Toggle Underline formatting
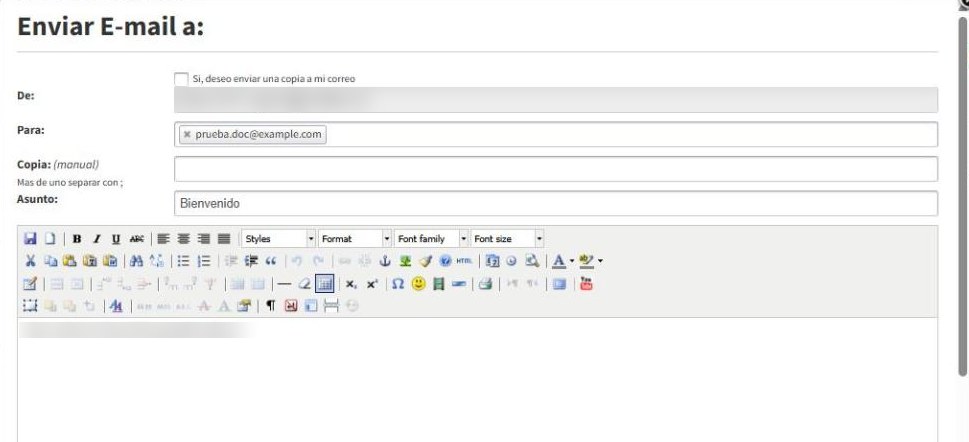 pyautogui.click(x=116, y=239)
